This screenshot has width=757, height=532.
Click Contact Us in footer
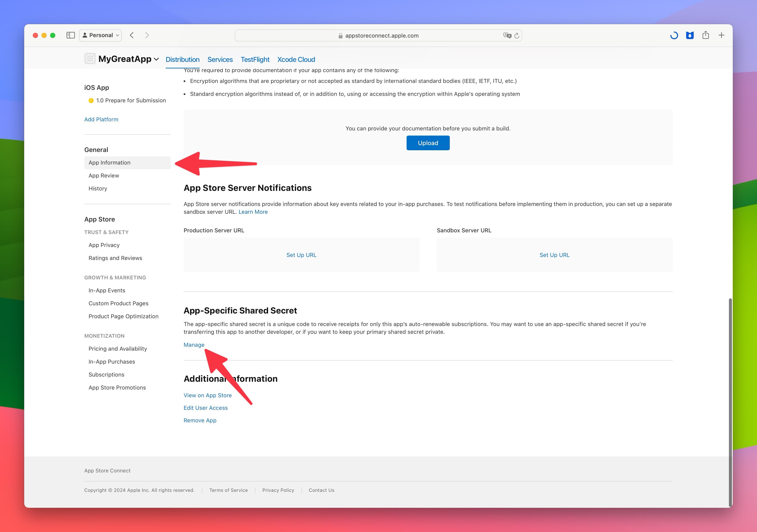[x=321, y=490]
